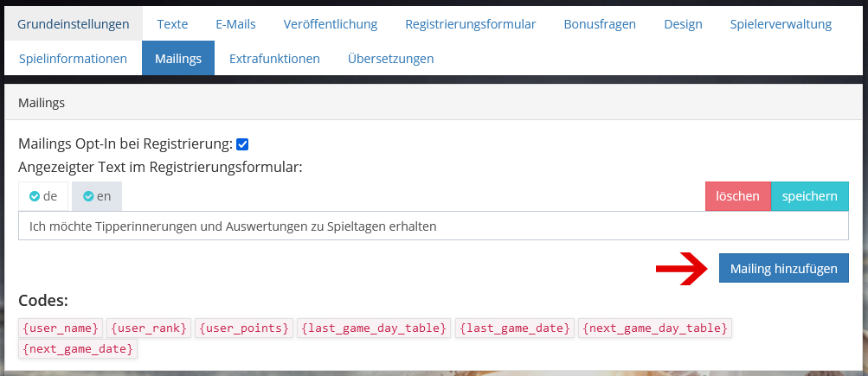Open the E-Mails tab
868x376 pixels.
pos(235,24)
